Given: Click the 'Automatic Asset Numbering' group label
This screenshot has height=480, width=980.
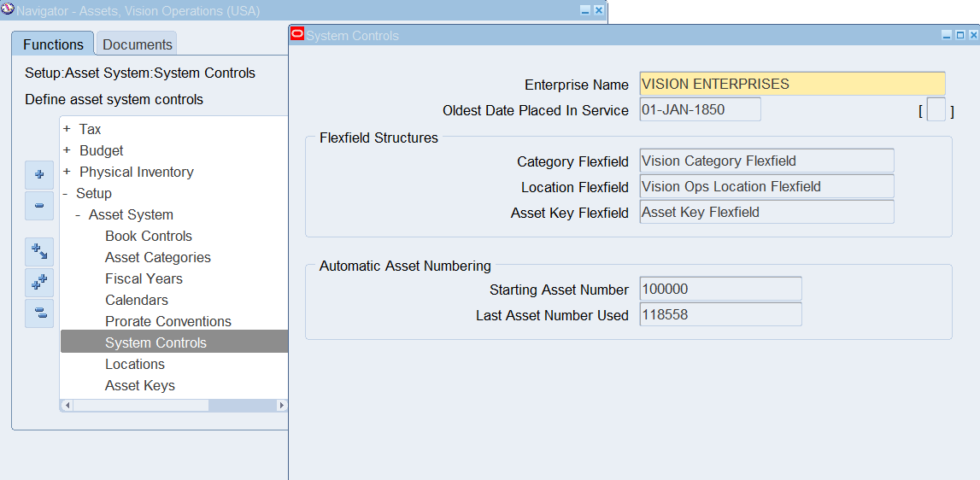Looking at the screenshot, I should pos(405,266).
